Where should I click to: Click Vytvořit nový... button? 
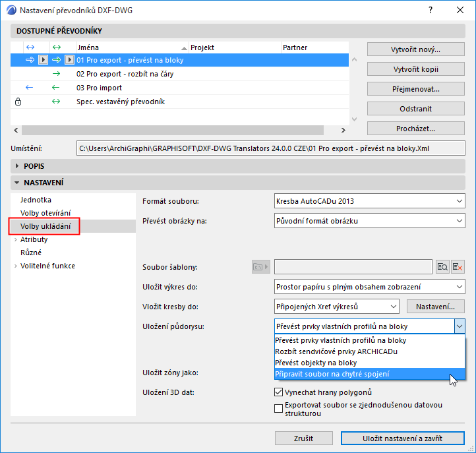[x=415, y=49]
